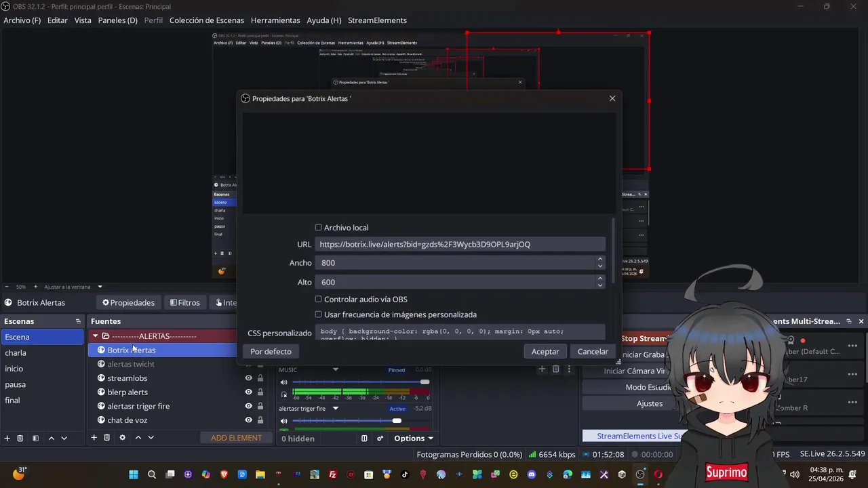Undock the Multi-Stream panel
Screen dimensions: 868x488
849,321
